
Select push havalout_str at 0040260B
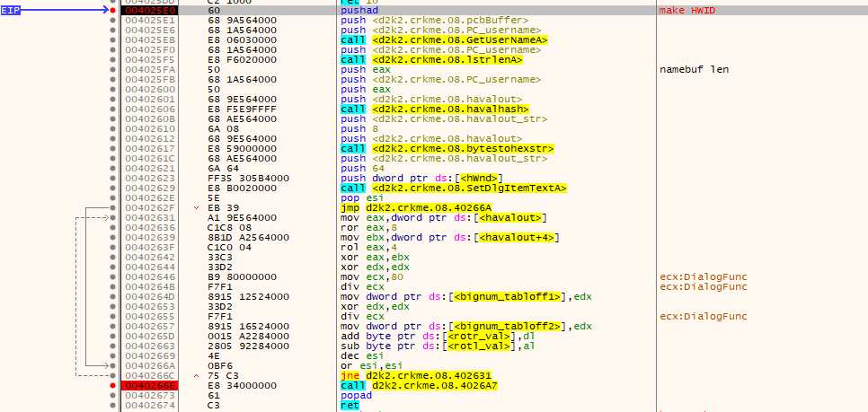pyautogui.click(x=445, y=118)
